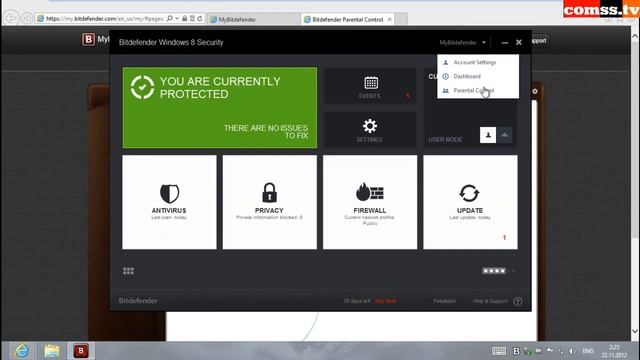Click the MyBitdefender B logo on webpage
The image size is (640, 360).
pyautogui.click(x=88, y=40)
